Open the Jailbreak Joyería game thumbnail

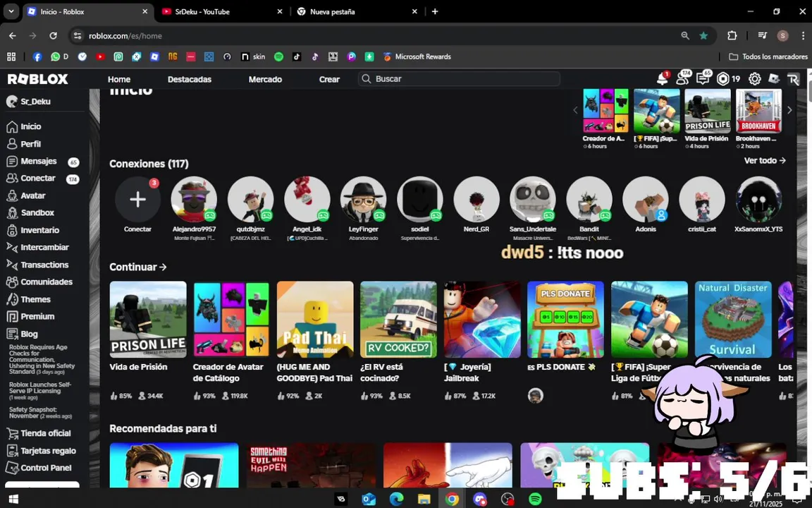click(482, 320)
